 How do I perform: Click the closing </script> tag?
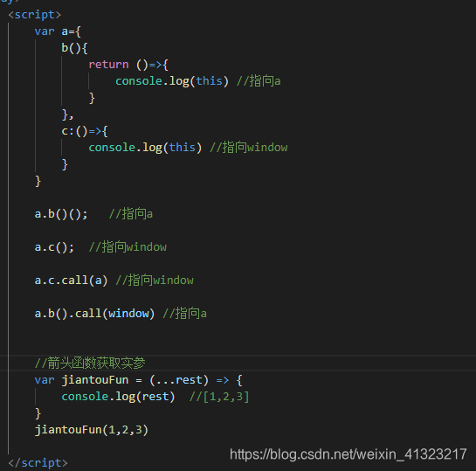click(38, 463)
